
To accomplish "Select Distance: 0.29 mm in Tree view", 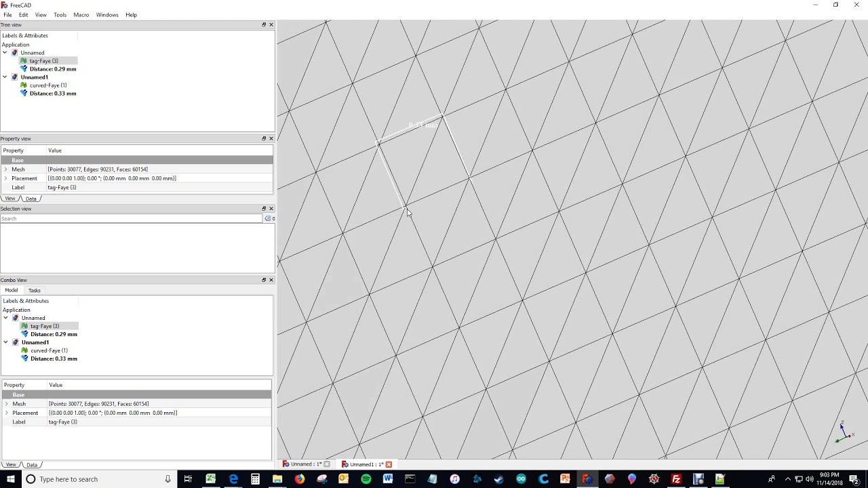I will point(53,69).
